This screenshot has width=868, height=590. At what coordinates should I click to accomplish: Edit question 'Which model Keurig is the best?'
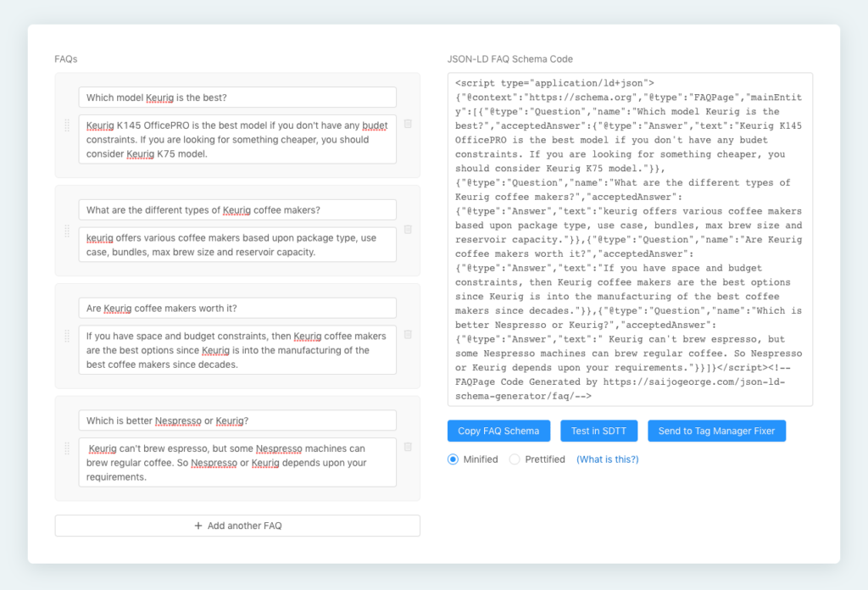[237, 97]
